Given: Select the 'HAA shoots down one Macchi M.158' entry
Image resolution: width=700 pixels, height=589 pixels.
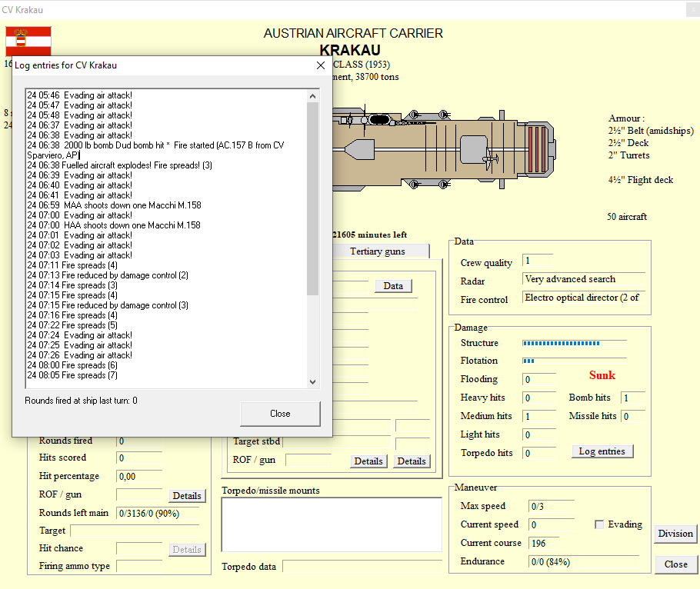Looking at the screenshot, I should tap(114, 225).
